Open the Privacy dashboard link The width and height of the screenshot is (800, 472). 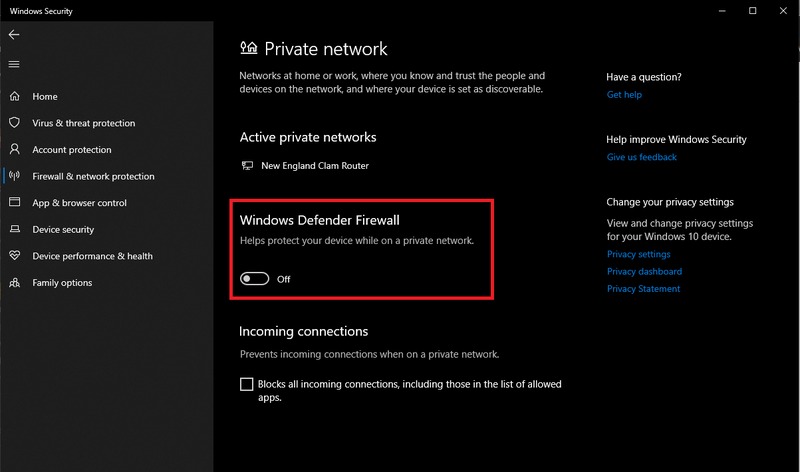tap(644, 271)
